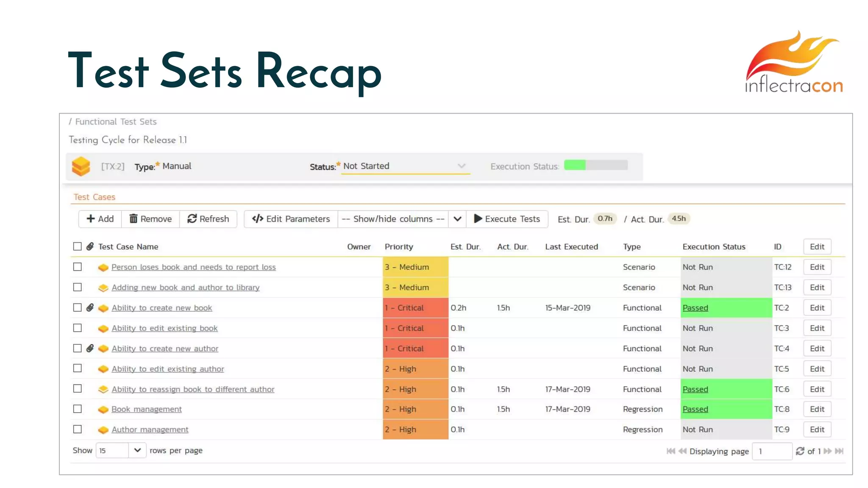The width and height of the screenshot is (868, 488).
Task: Click the Execute Tests button
Action: [x=507, y=219]
